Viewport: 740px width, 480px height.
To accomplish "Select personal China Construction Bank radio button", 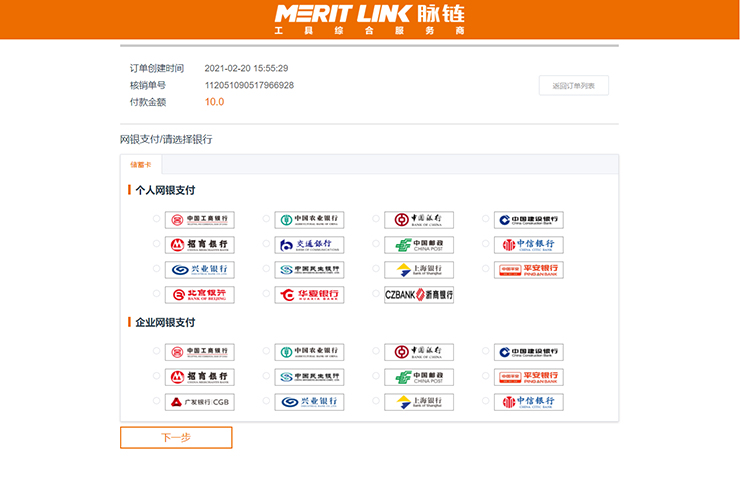I will pyautogui.click(x=486, y=219).
